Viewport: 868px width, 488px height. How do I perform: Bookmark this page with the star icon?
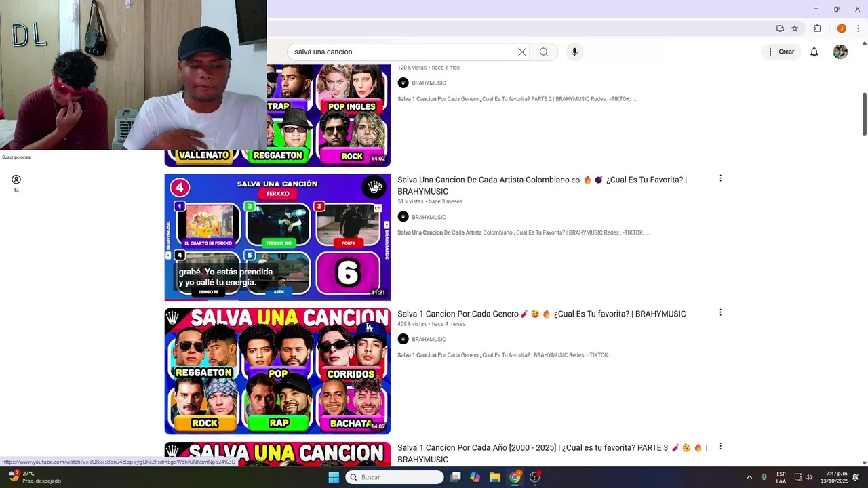pos(795,28)
